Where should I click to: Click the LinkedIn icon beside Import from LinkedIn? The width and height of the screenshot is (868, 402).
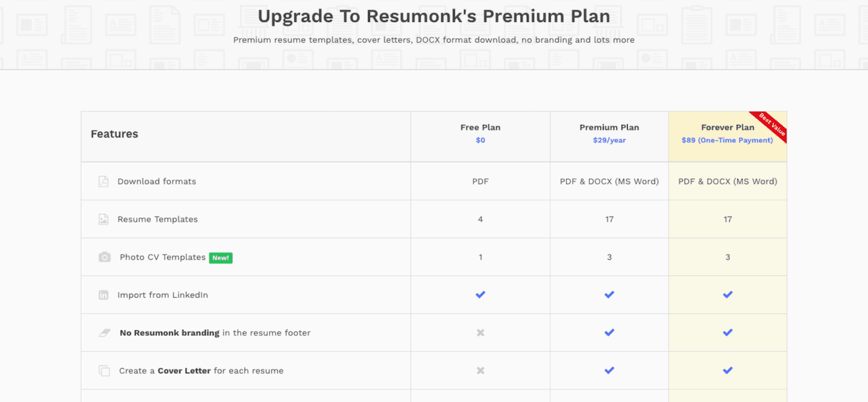(x=103, y=294)
